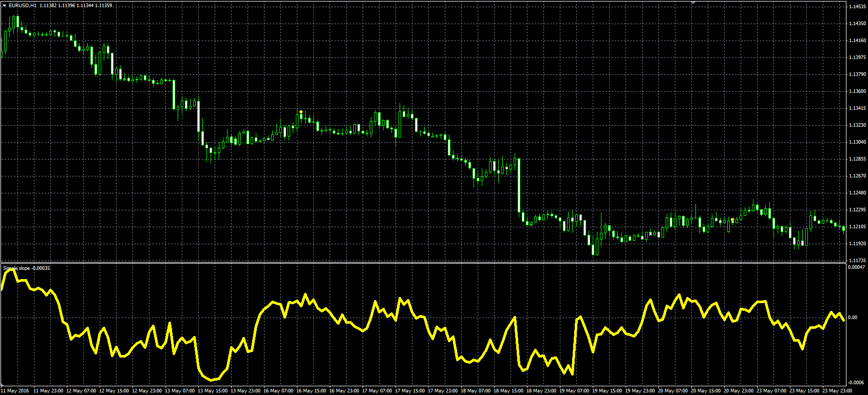Click time axis label 16 May 07:00
The height and width of the screenshot is (395, 868).
coord(278,391)
